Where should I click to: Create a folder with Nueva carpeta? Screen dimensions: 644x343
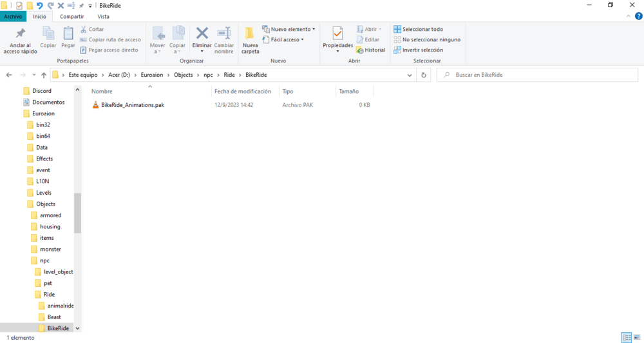(250, 39)
